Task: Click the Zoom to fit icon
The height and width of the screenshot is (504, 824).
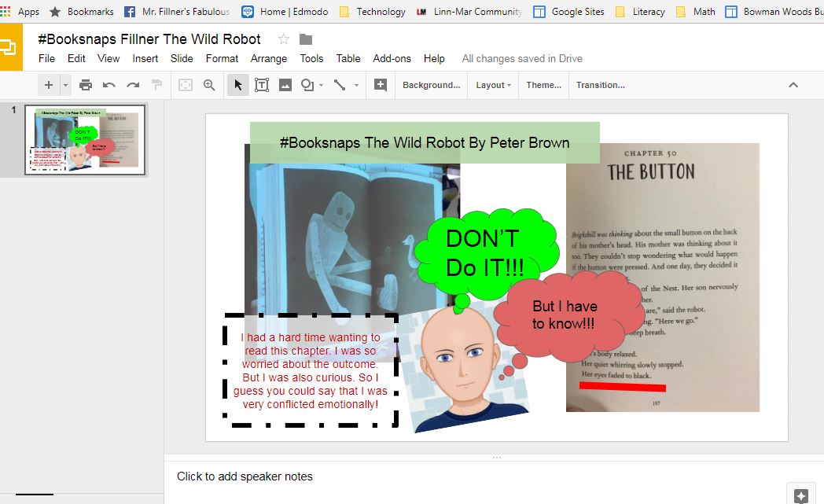Action: 186,85
